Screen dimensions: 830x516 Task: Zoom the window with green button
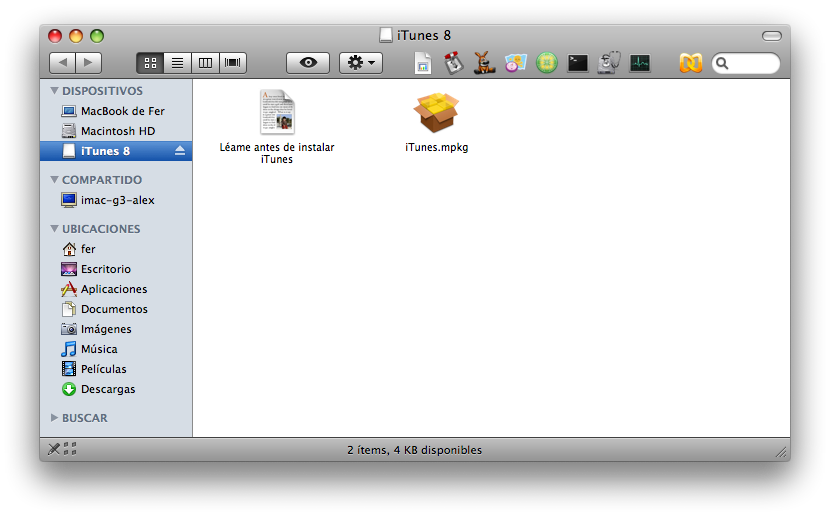coord(97,36)
